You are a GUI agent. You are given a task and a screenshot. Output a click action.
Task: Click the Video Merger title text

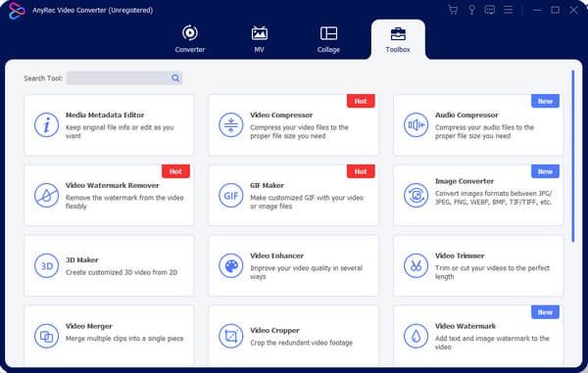(89, 326)
